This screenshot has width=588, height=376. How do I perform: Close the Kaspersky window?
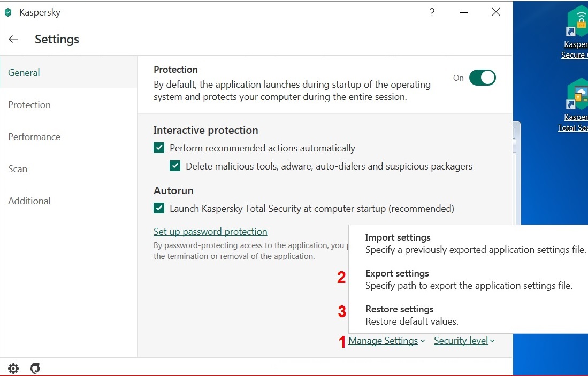click(496, 12)
